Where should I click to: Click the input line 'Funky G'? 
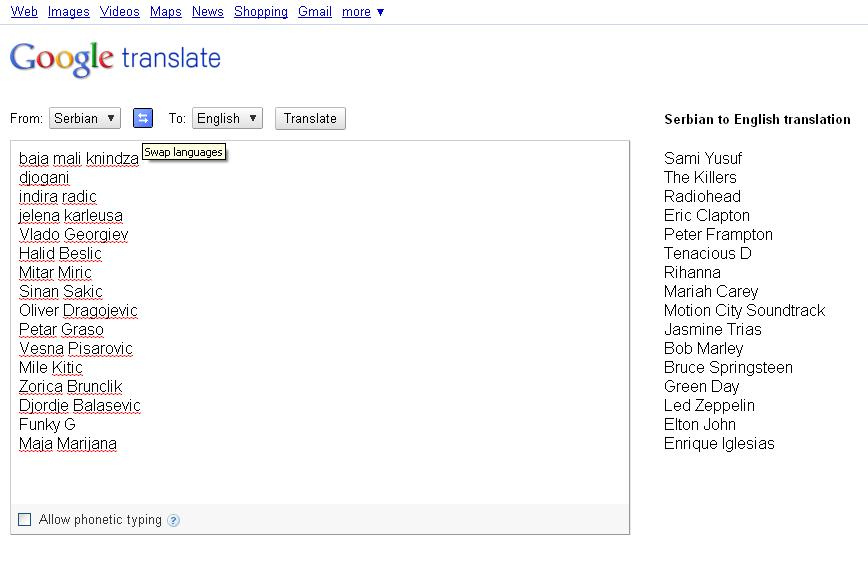47,425
